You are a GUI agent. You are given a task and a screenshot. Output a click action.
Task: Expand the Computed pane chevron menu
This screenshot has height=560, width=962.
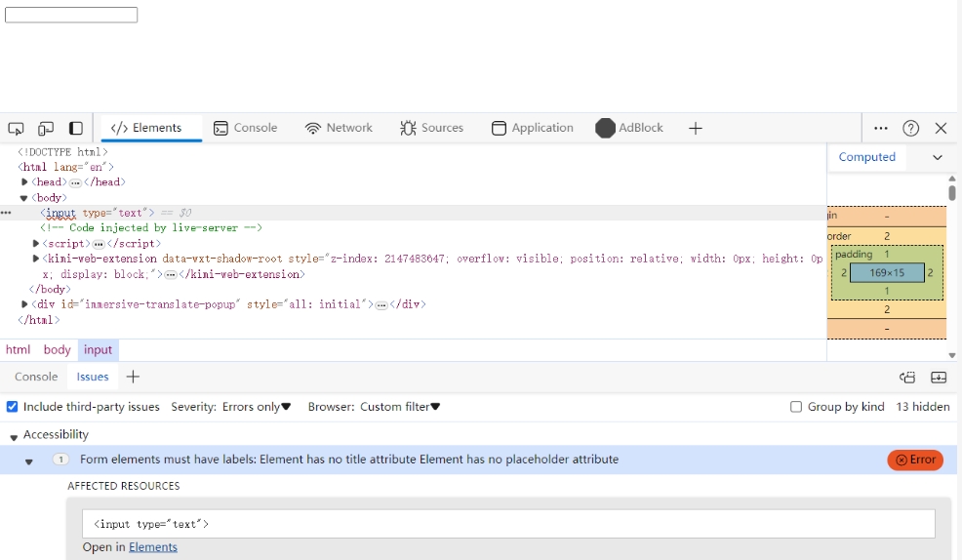tap(938, 157)
